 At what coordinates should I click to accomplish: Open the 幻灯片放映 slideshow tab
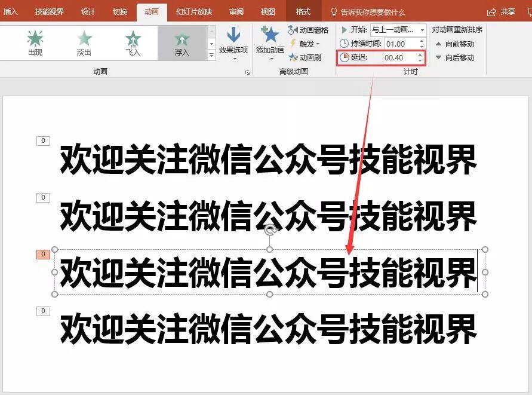tap(195, 10)
